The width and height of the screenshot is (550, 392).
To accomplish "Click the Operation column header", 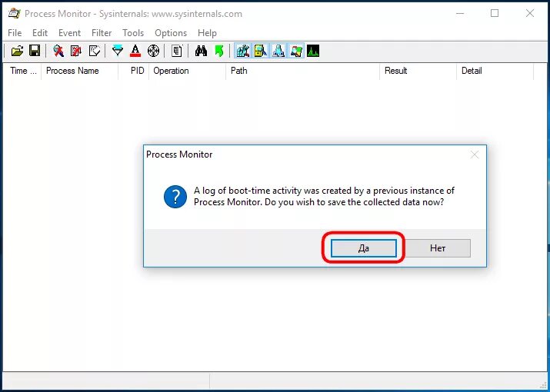I will [x=188, y=71].
